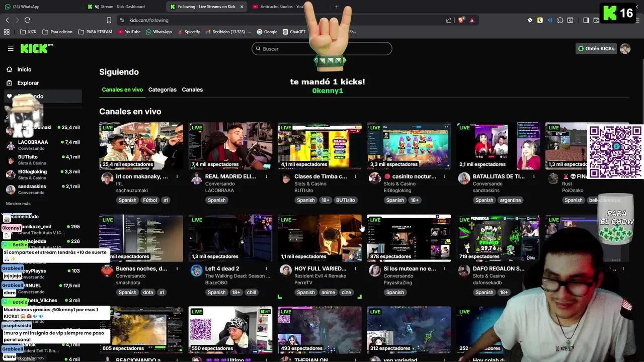Screen dimensions: 644x362
Task: Select the Canales en vivo tab
Action: tap(122, 89)
